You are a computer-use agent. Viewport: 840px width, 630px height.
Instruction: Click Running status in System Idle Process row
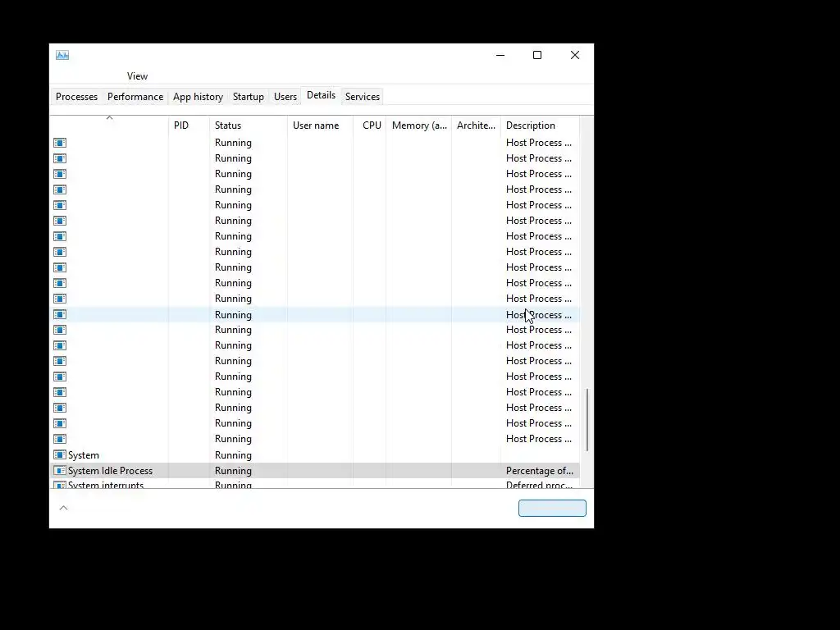(x=233, y=470)
